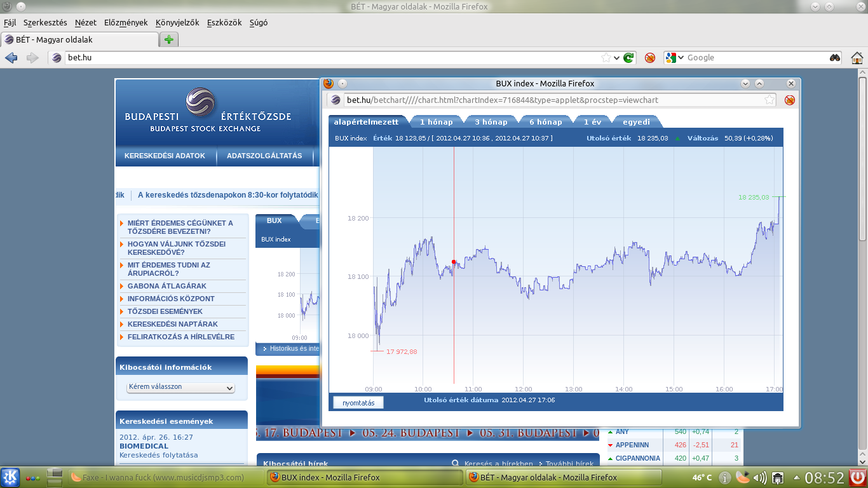Click the binoculars search icon in Google box
The image size is (868, 488).
click(x=835, y=58)
